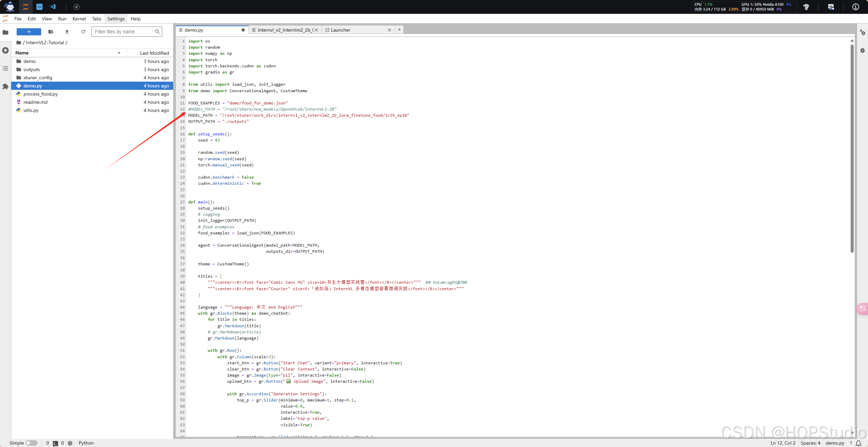Refresh the file browser list

83,32
